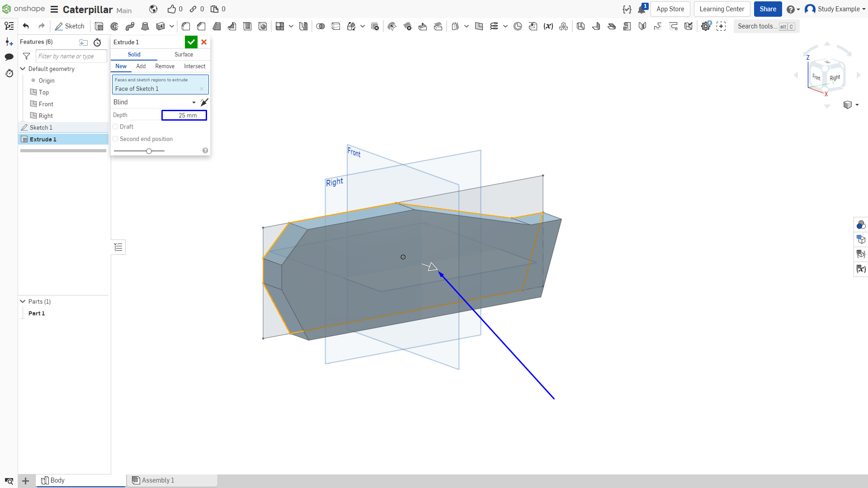Select the Delete part tool
868x488 pixels.
pyautogui.click(x=375, y=26)
